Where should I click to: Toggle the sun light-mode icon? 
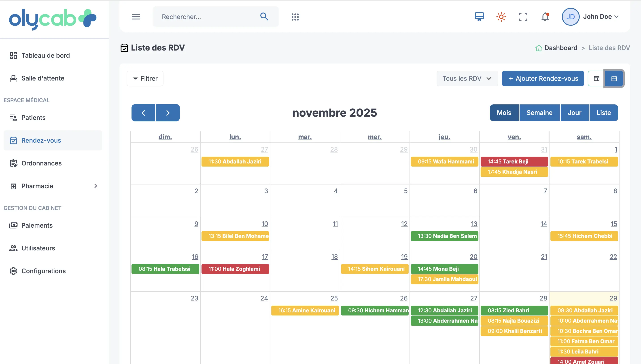(501, 17)
